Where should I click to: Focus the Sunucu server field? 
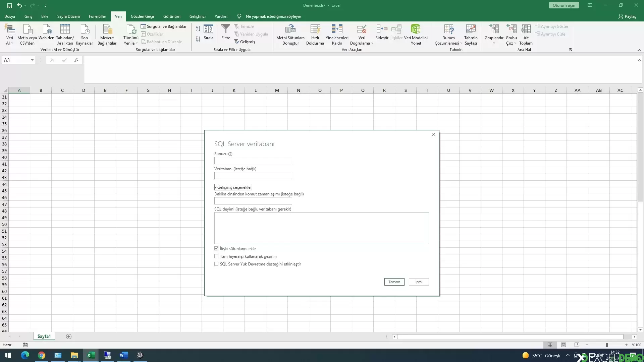click(253, 161)
